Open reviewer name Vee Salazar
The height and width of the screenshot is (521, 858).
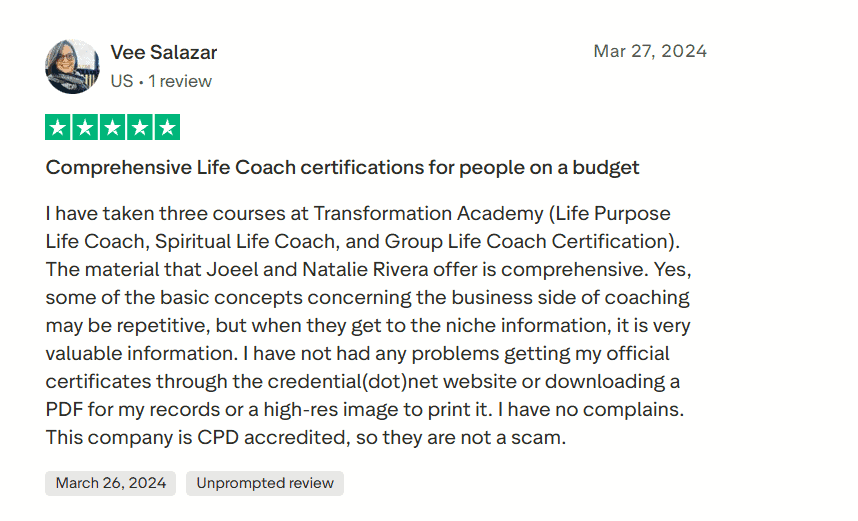[163, 52]
